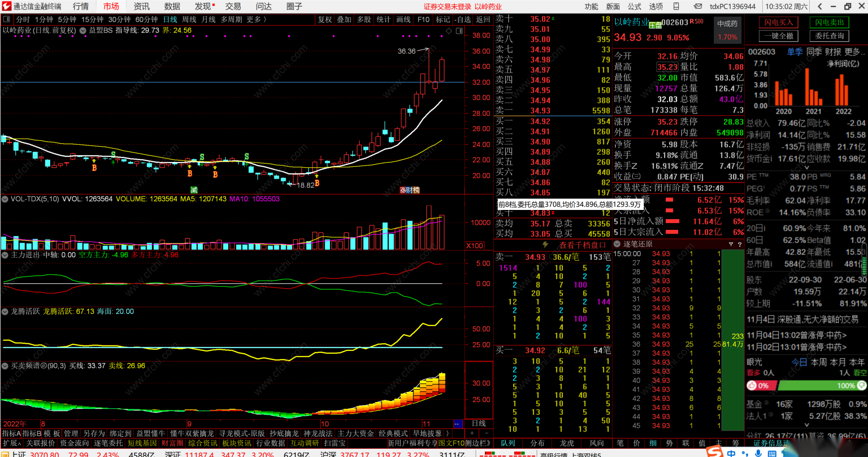Open the soft keyboard icon in input bar
This screenshot has height=457, width=868.
point(772,453)
